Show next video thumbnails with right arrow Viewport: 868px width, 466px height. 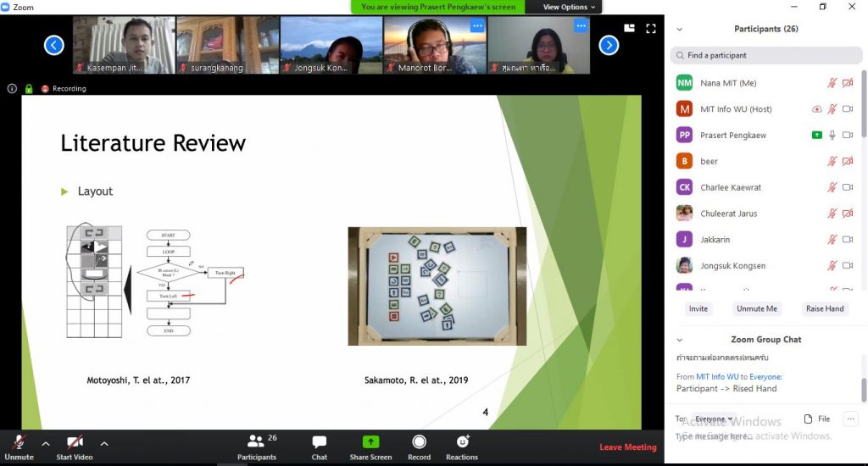click(x=609, y=46)
